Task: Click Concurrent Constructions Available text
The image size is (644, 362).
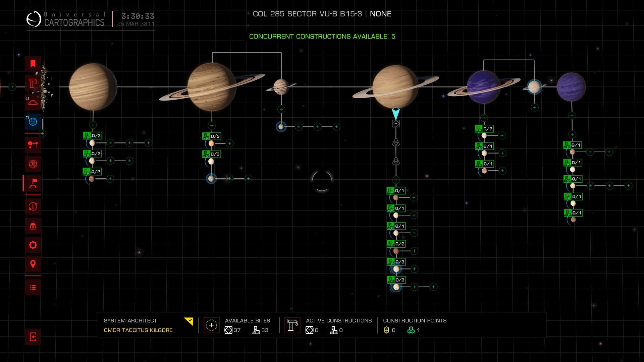Action: click(322, 36)
